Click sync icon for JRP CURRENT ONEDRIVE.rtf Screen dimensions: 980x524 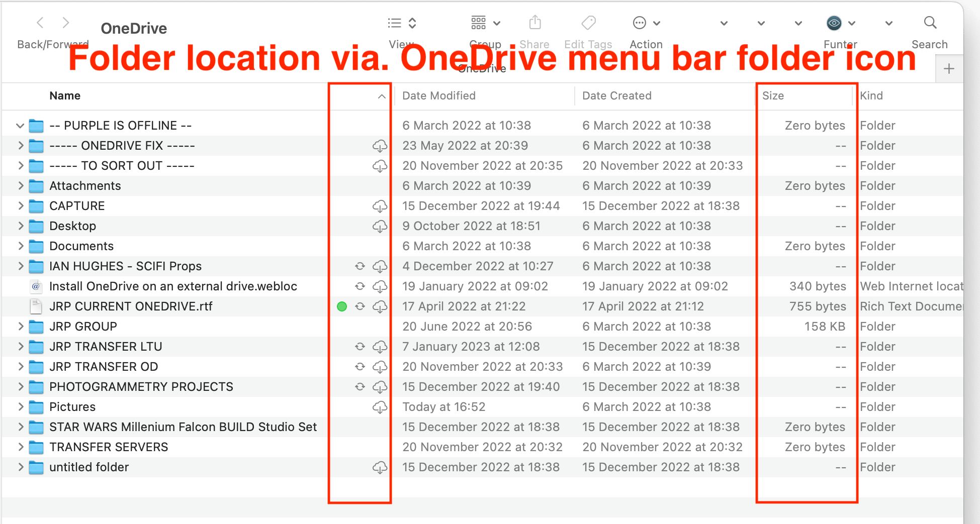[x=360, y=306]
